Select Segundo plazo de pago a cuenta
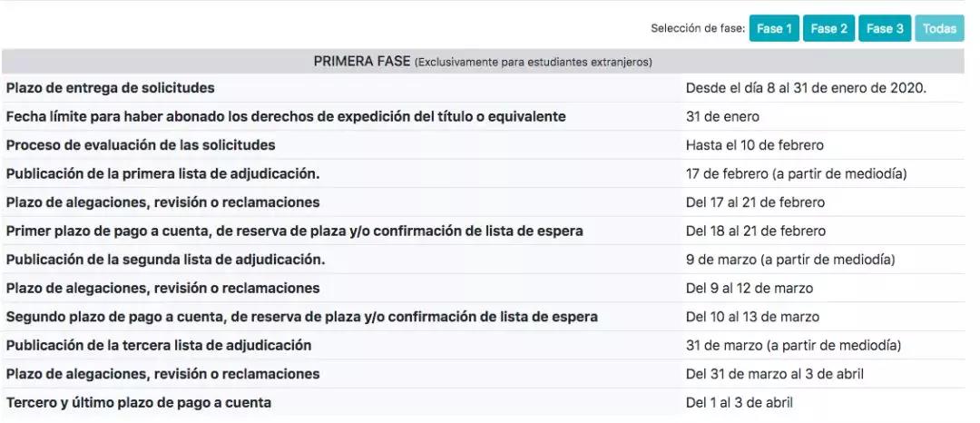The height and width of the screenshot is (423, 980). point(483,317)
